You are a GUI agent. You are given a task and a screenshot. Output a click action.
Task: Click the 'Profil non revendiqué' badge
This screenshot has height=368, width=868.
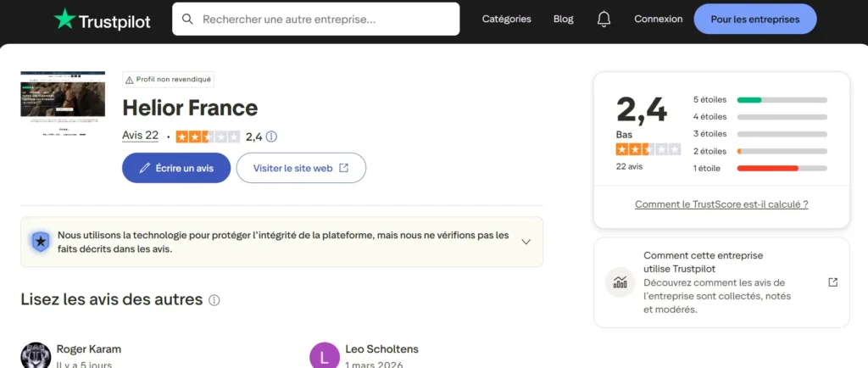pos(169,80)
